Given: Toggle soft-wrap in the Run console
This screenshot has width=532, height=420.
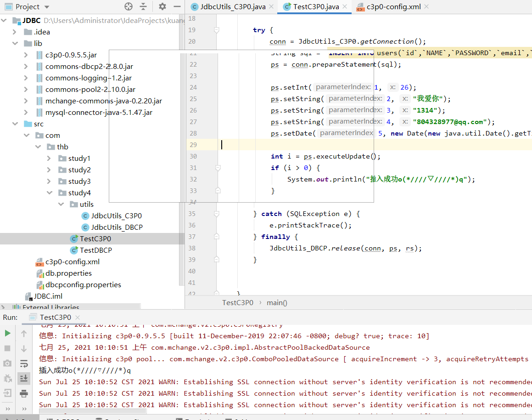Looking at the screenshot, I should 24,363.
